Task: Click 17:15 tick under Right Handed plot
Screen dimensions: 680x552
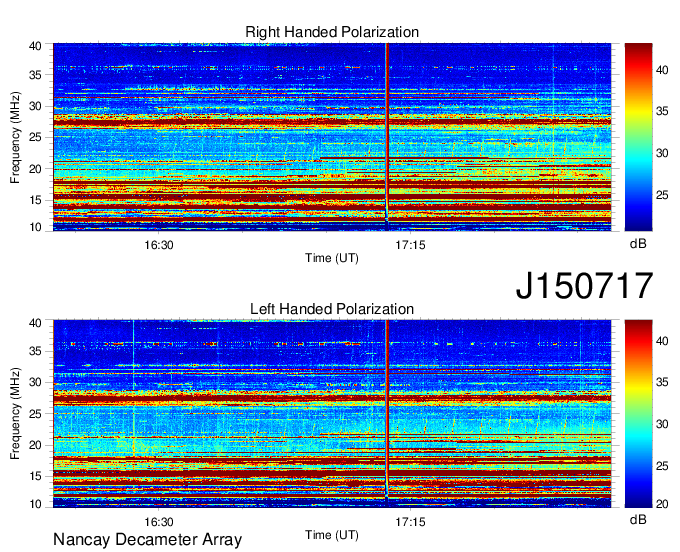Action: [410, 245]
